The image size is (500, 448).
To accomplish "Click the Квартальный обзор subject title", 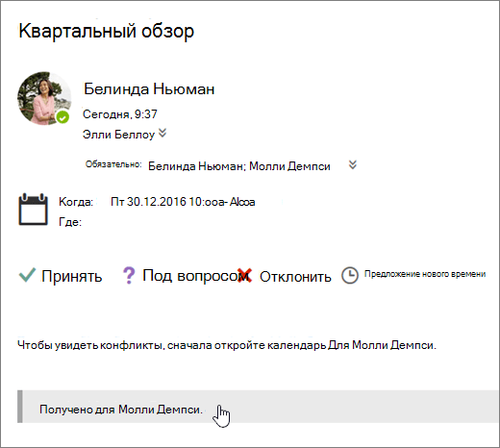I will pos(107,32).
